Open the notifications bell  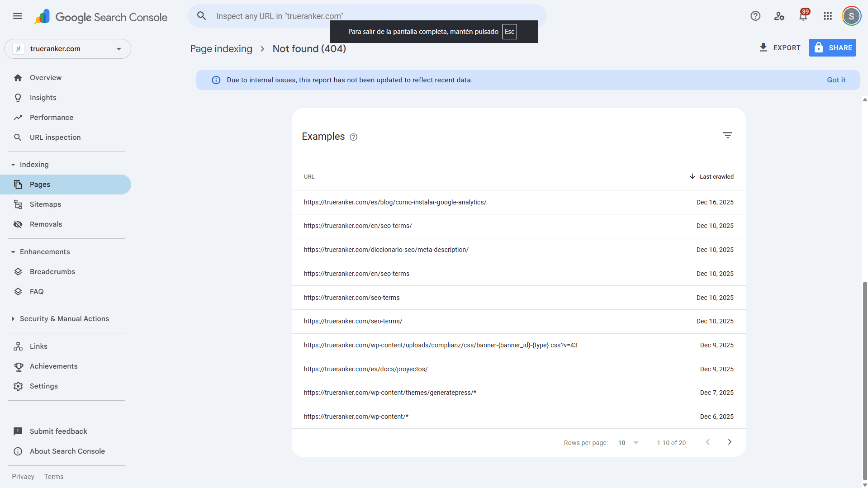click(x=803, y=16)
